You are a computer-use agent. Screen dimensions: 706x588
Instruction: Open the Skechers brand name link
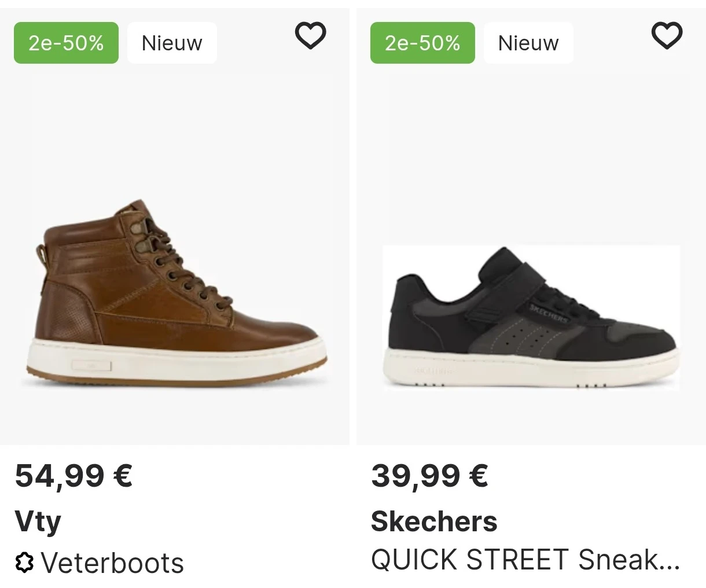coord(434,521)
